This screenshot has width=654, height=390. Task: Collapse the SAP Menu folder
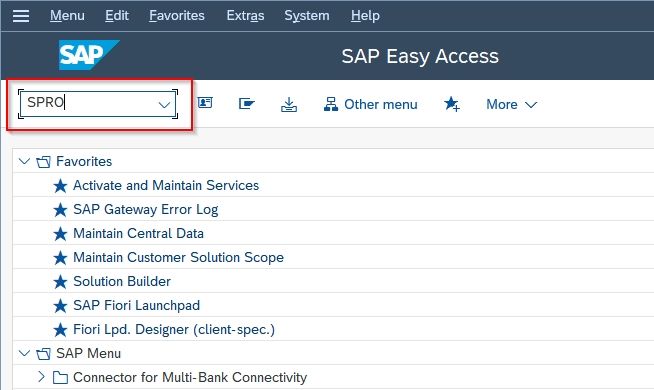pyautogui.click(x=25, y=353)
